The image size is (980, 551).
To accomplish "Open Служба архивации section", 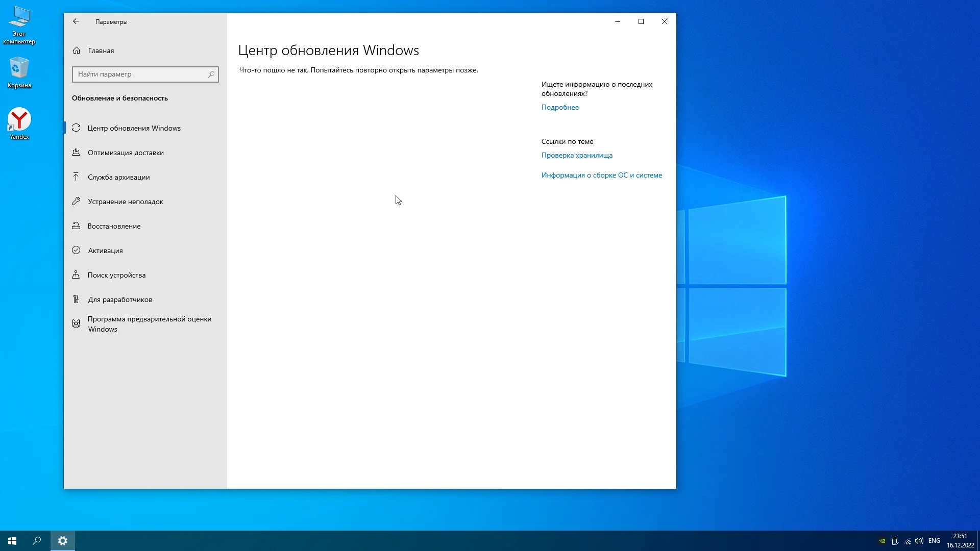I will 118,177.
